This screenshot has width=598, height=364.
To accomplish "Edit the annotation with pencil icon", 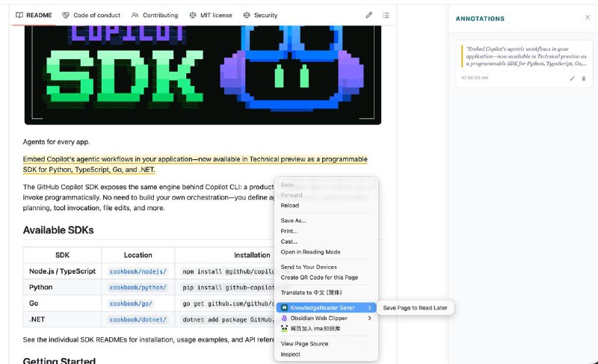I will coord(572,78).
